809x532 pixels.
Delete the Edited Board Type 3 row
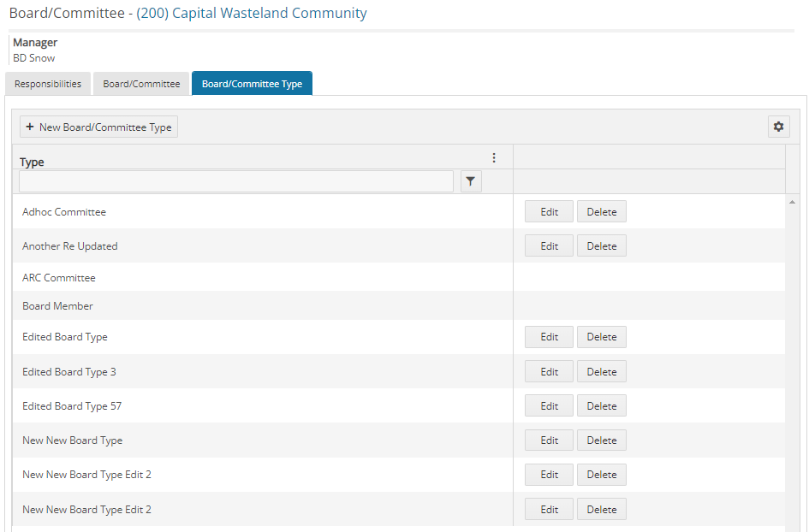coord(602,371)
